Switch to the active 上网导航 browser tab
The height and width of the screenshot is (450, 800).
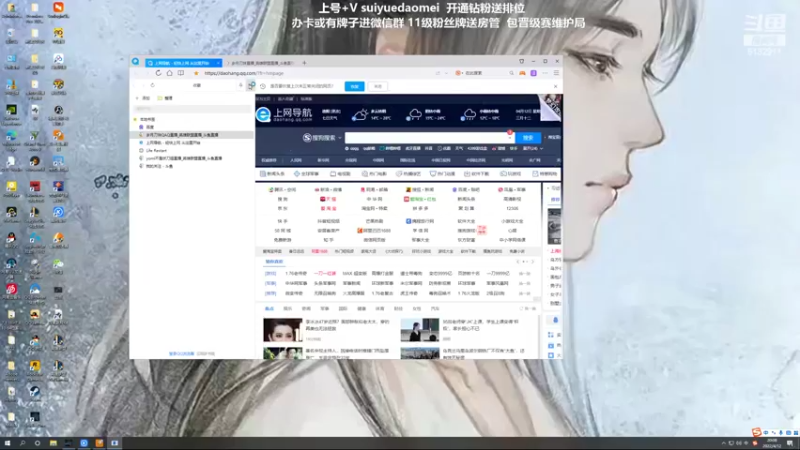(182, 63)
